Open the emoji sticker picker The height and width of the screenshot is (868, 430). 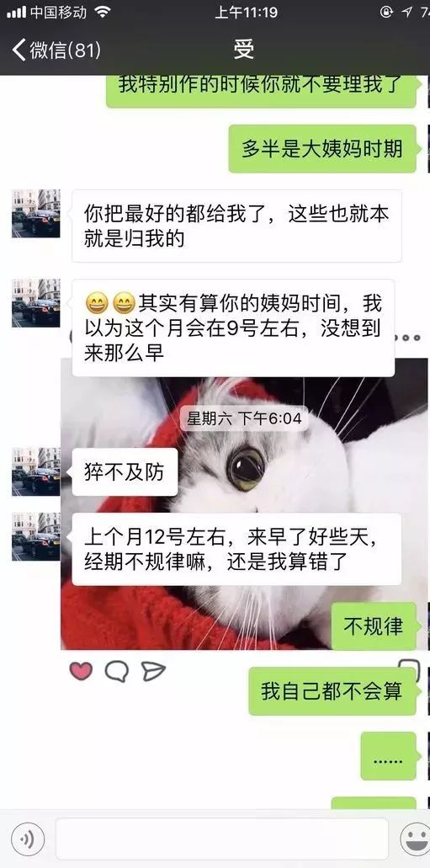click(x=415, y=839)
